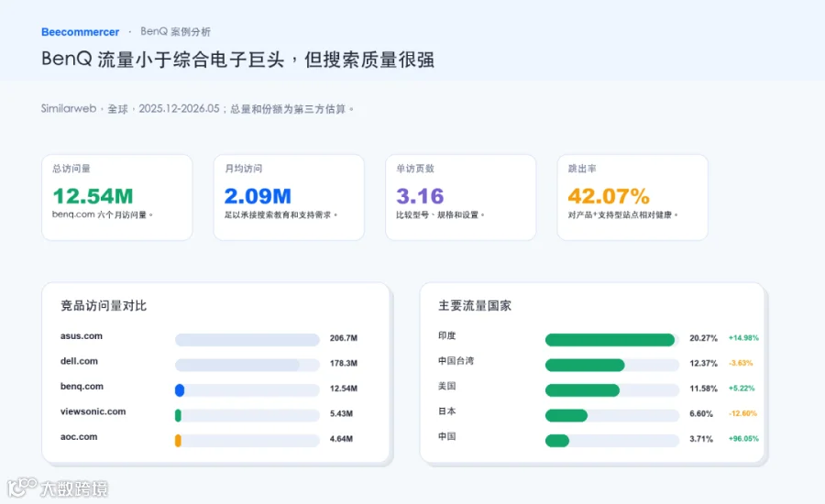This screenshot has height=504, width=825.
Task: Click the blue benq.com traffic bar
Action: click(180, 389)
